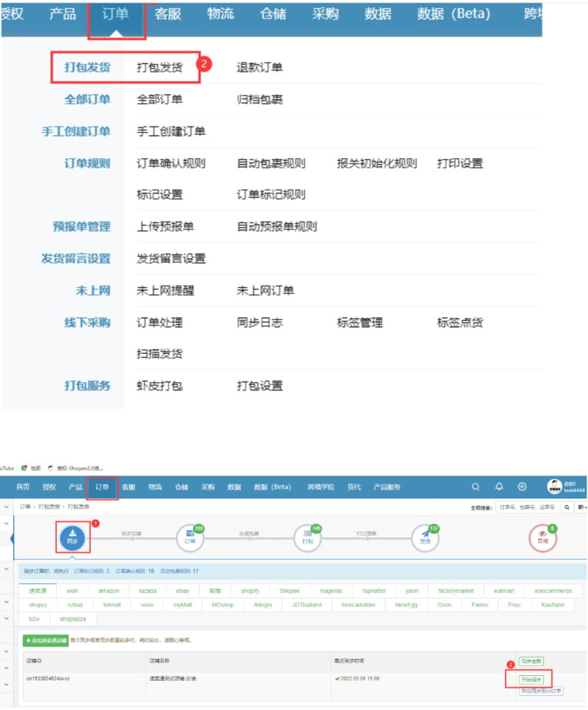Image resolution: width=588 pixels, height=710 pixels.
Task: Collapse the sync panel chevron on left edge
Action: click(x=11, y=537)
